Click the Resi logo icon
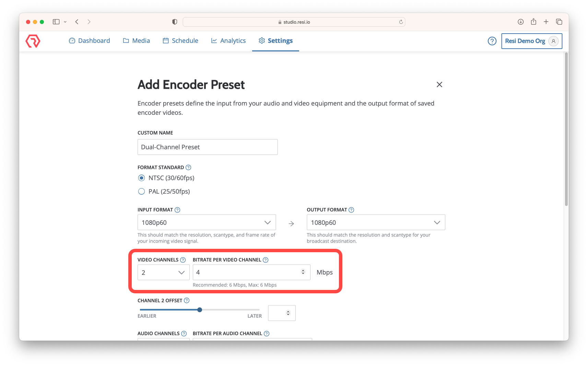 [x=33, y=41]
